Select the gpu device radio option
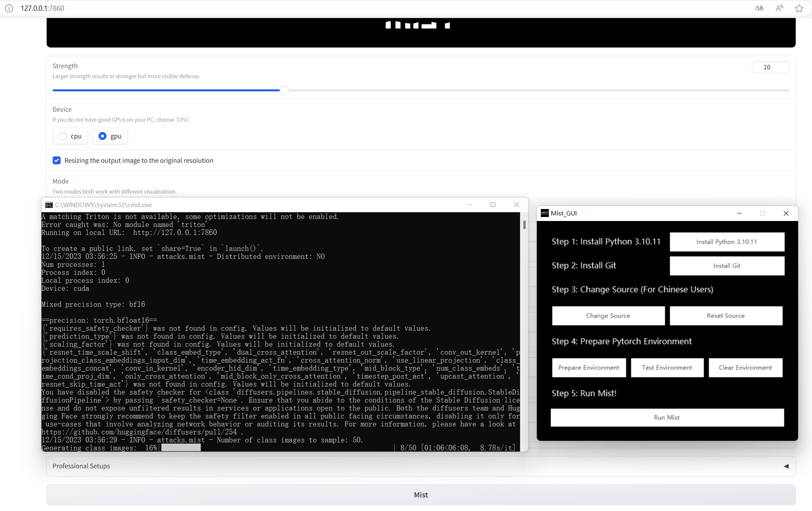The height and width of the screenshot is (511, 812). pos(102,136)
